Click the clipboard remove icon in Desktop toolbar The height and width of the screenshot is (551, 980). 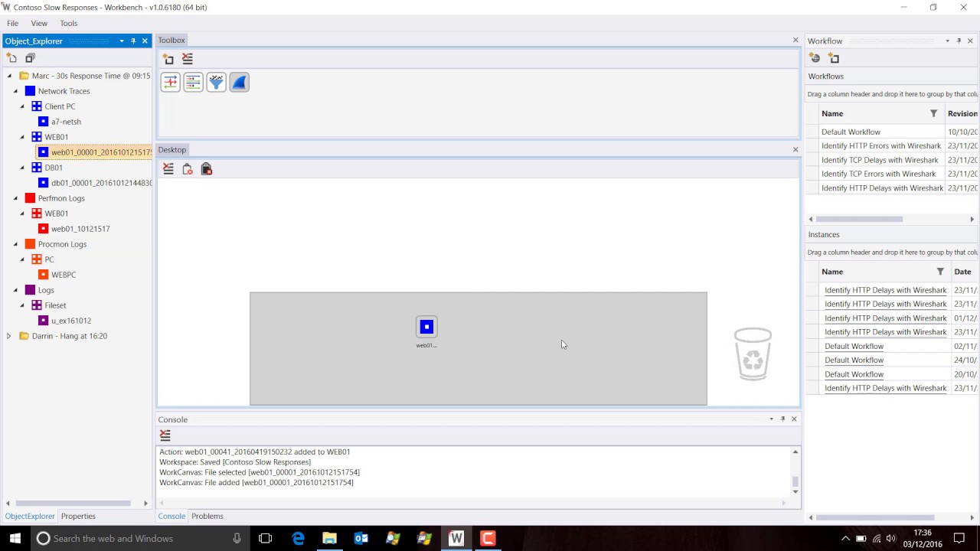coord(188,169)
